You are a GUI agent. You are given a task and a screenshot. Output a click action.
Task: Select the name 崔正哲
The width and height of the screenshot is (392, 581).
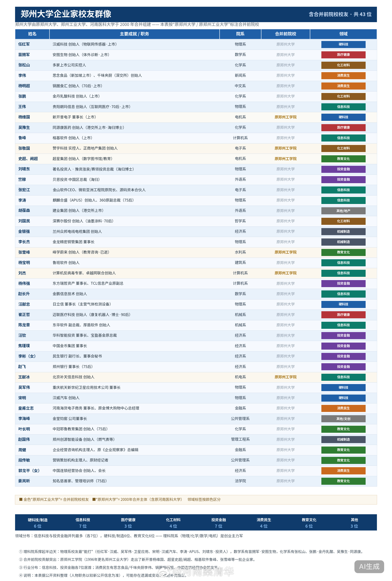24,315
